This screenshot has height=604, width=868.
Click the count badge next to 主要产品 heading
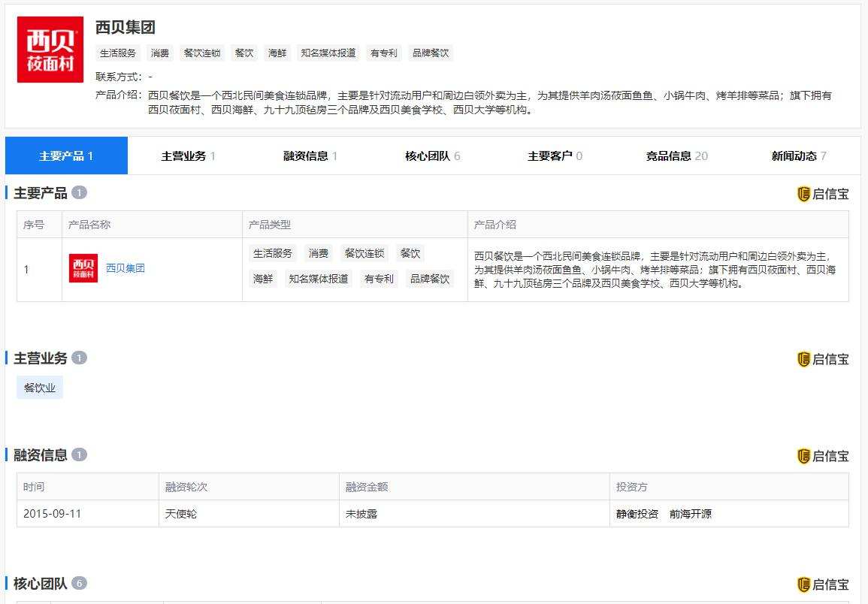(x=78, y=193)
